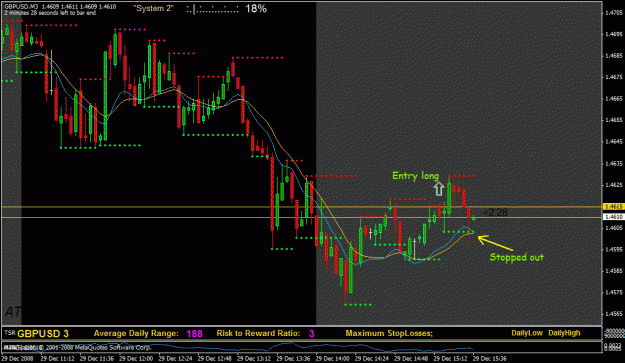
Task: Click the 29 Dec 13:36 time label
Action: 293,359
